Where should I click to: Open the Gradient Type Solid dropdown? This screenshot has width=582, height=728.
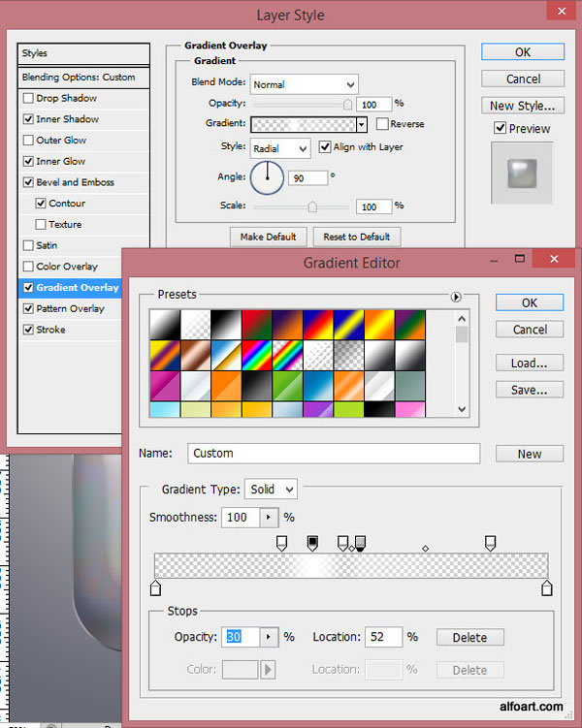[272, 490]
